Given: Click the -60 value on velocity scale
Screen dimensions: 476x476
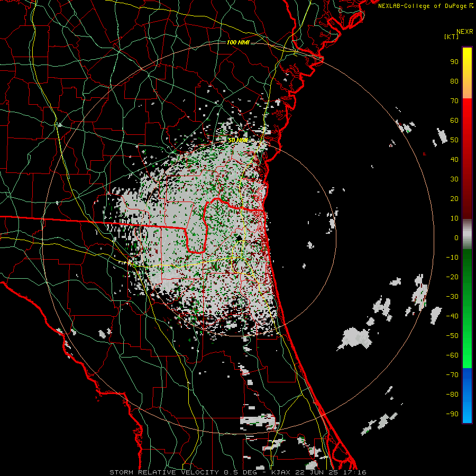Looking at the screenshot, I should pos(452,355).
